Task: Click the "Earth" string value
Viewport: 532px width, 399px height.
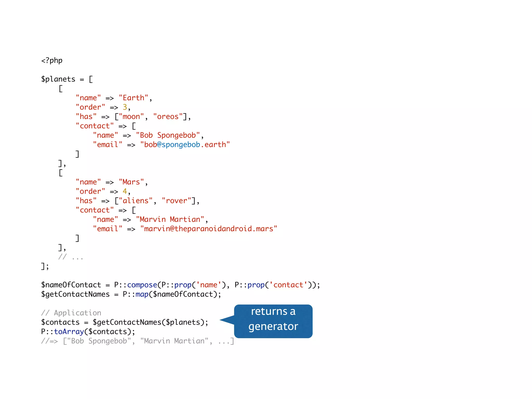Action: click(134, 98)
